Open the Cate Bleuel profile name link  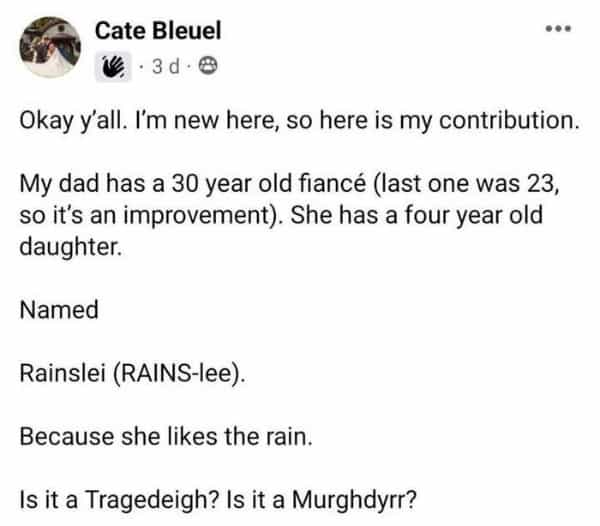click(157, 32)
